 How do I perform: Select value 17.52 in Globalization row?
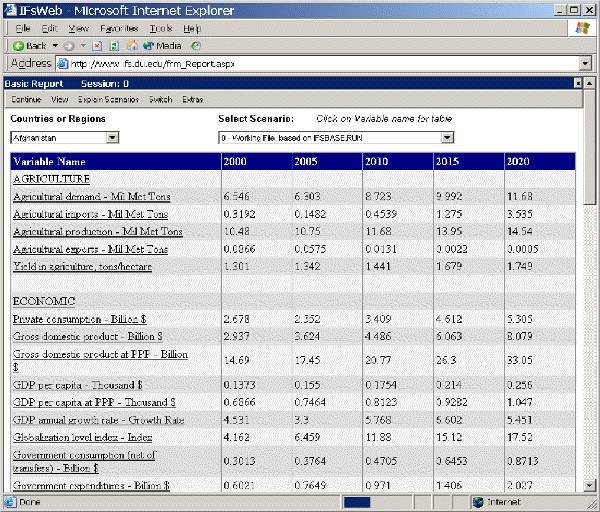point(519,437)
